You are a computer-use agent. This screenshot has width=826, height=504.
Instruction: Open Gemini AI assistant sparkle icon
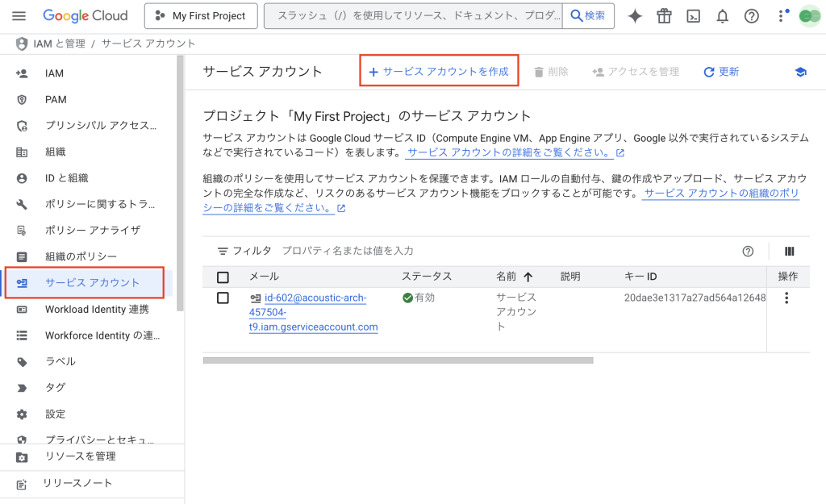636,16
